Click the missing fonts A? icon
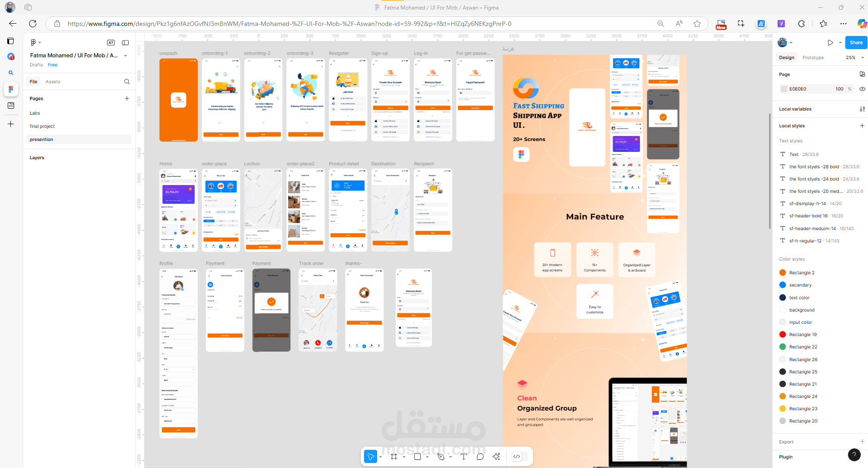 pos(111,43)
